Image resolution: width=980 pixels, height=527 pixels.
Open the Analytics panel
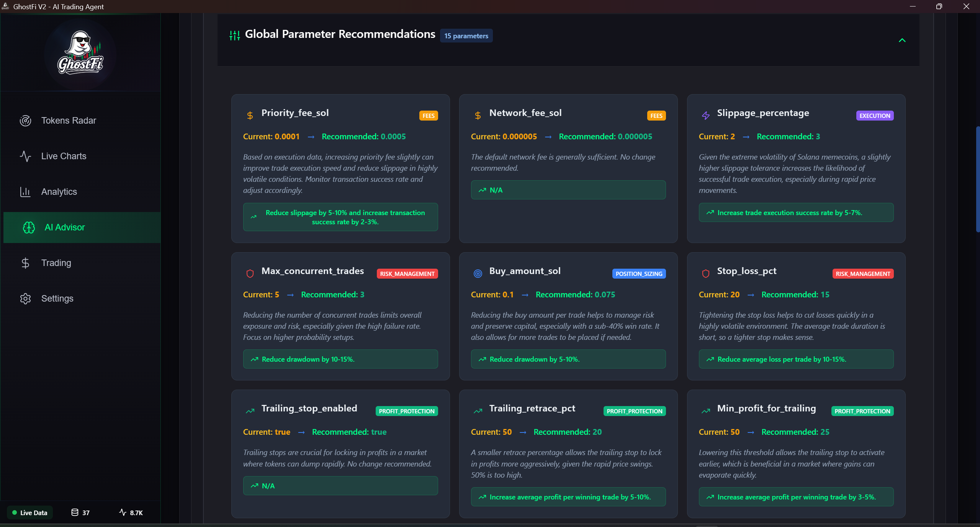tap(59, 192)
